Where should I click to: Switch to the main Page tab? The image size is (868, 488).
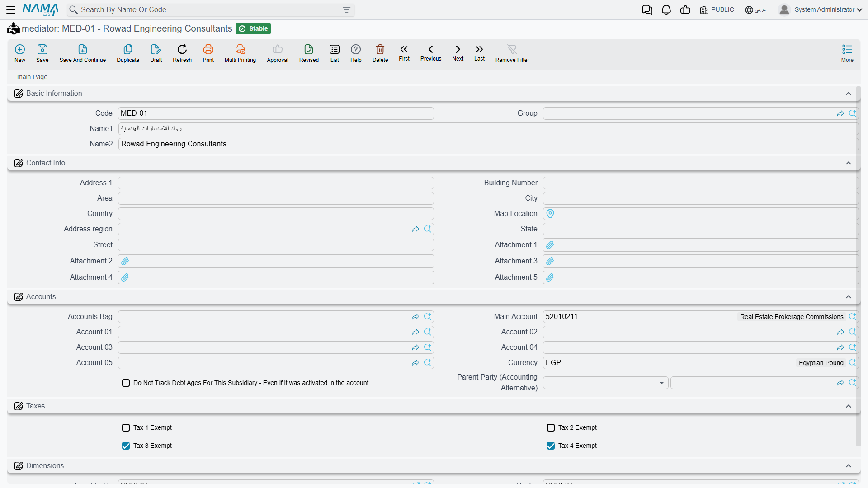32,77
